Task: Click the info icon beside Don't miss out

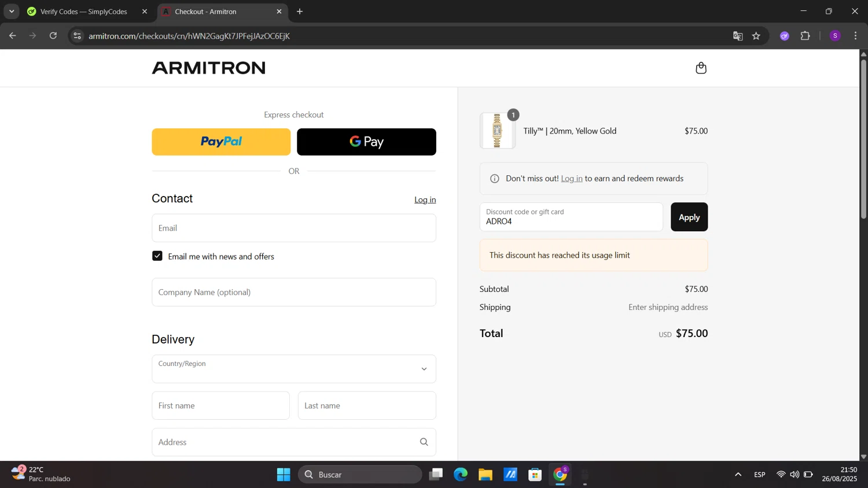Action: click(495, 179)
